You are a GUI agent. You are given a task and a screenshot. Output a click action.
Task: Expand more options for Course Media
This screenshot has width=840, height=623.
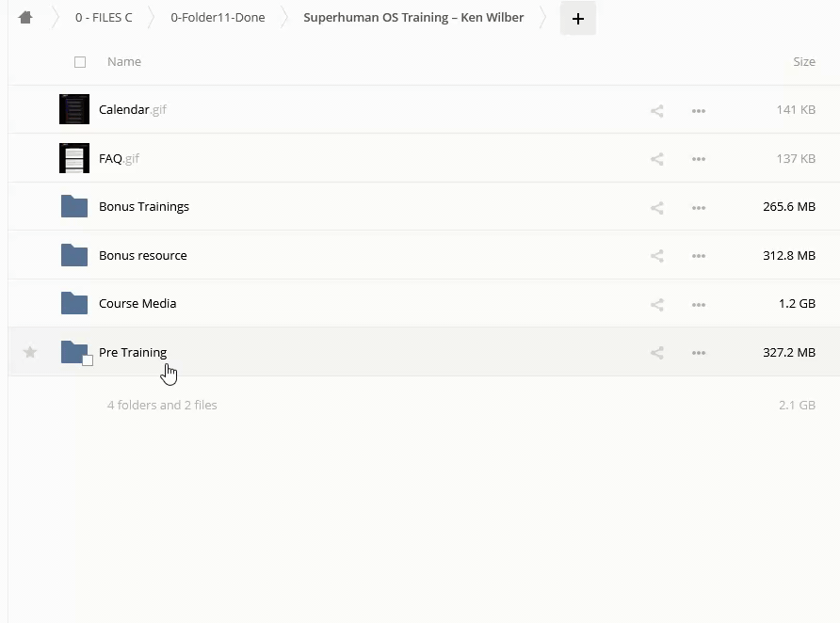(x=699, y=304)
